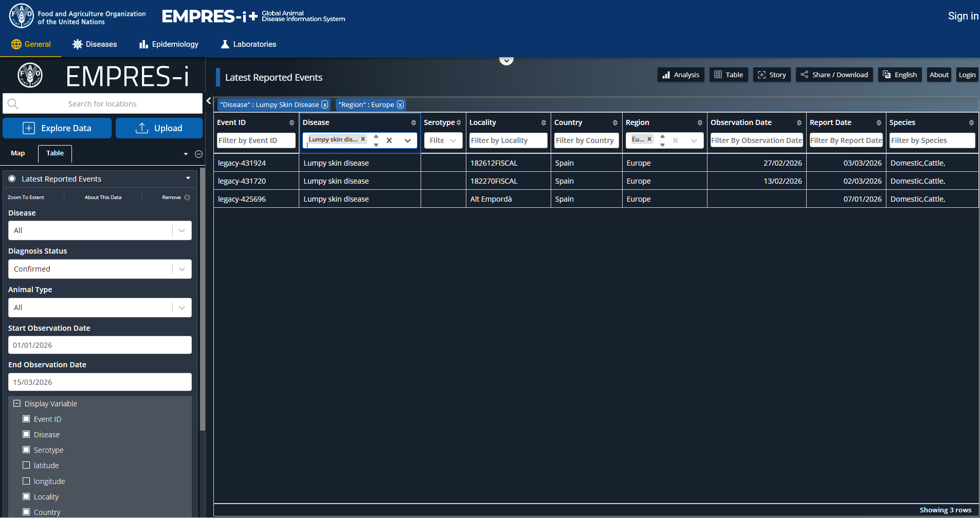Click the Sign in link

[963, 16]
